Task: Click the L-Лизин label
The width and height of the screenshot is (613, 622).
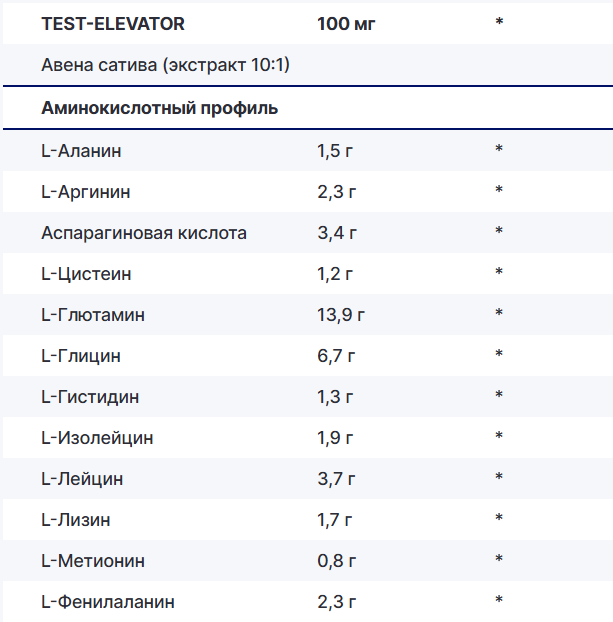Action: [76, 520]
